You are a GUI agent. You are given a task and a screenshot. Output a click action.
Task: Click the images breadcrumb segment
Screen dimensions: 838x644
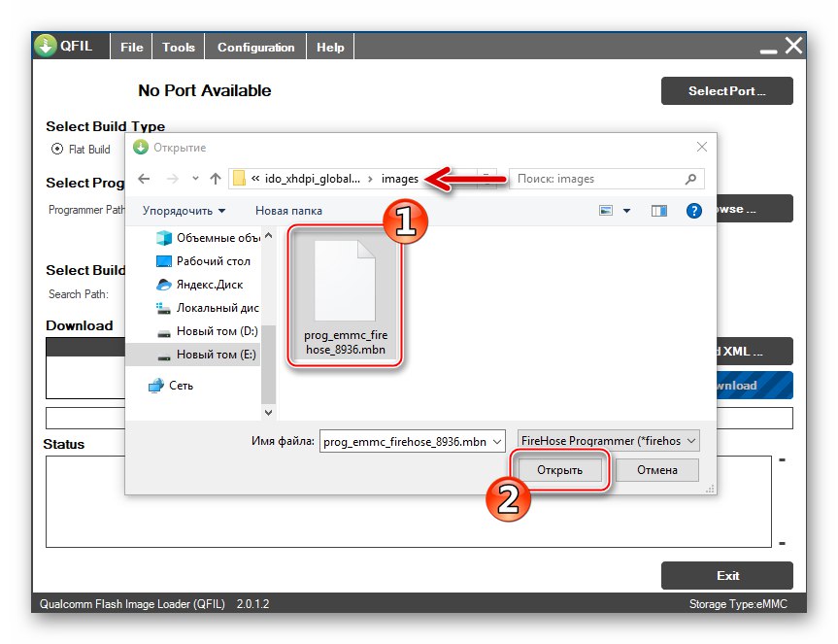pos(400,179)
